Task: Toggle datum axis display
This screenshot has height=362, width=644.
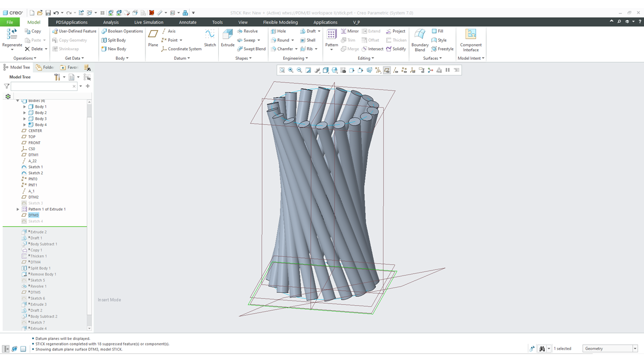Action: [395, 70]
